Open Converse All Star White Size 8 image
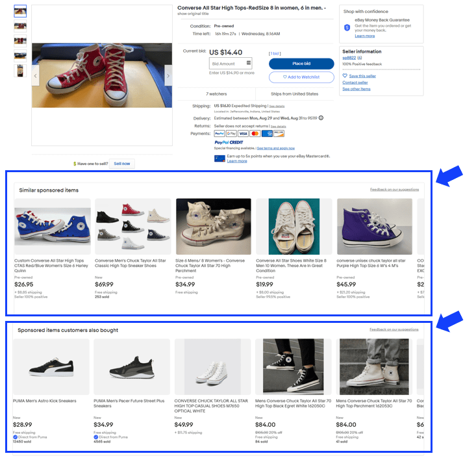Screen dimensions: 476x458 pyautogui.click(x=294, y=227)
